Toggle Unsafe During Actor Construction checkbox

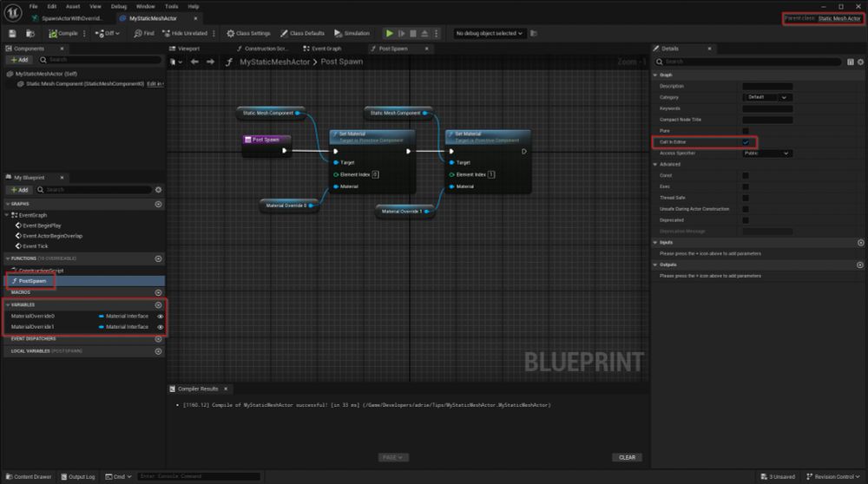pos(746,209)
